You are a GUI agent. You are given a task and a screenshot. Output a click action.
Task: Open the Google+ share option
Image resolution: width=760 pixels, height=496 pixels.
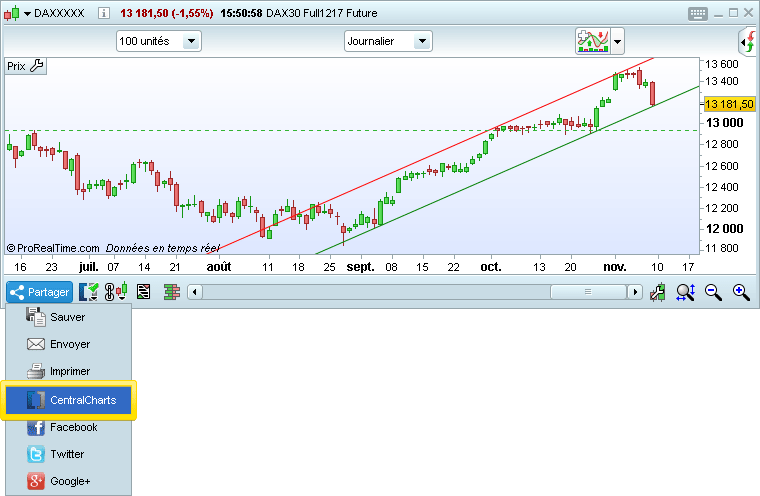coord(70,481)
